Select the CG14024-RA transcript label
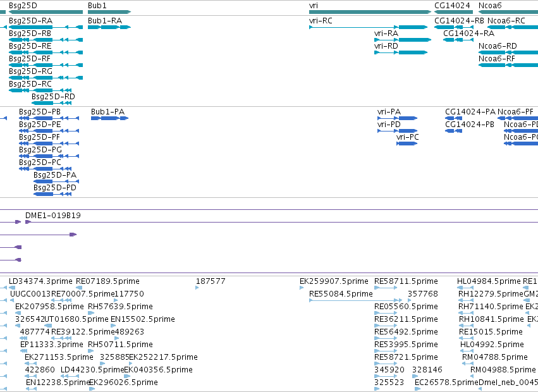The image size is (538, 392). [468, 34]
